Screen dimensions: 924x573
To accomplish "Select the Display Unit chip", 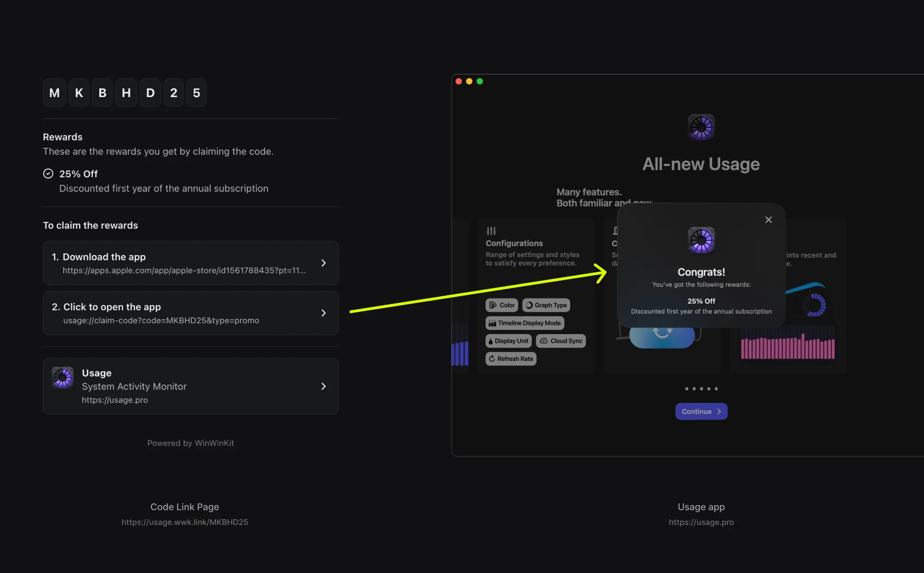I will 508,341.
